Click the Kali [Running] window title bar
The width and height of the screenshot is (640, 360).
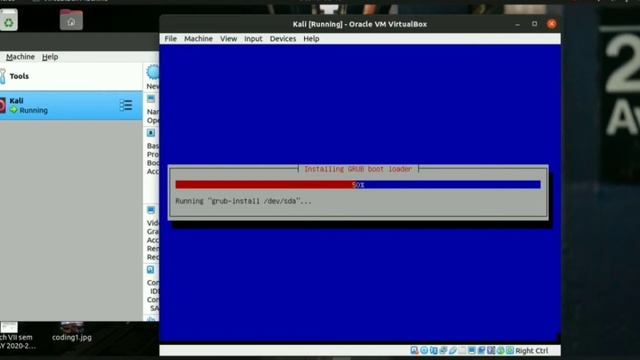[x=360, y=24]
